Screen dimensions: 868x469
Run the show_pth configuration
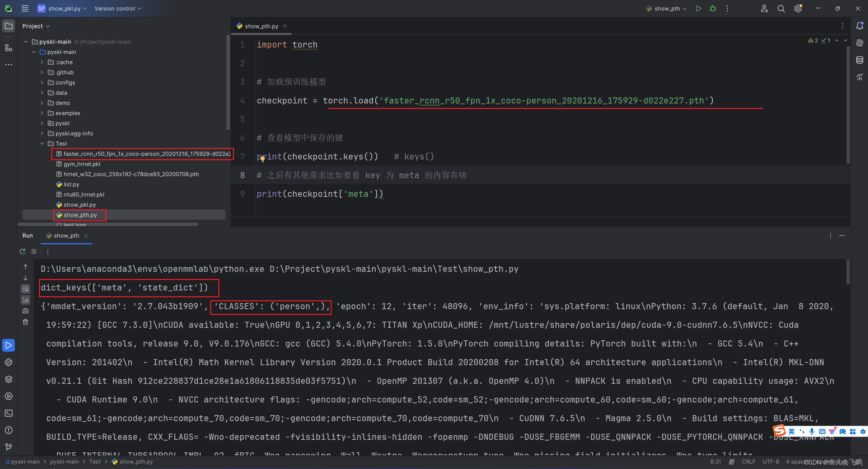(x=698, y=8)
